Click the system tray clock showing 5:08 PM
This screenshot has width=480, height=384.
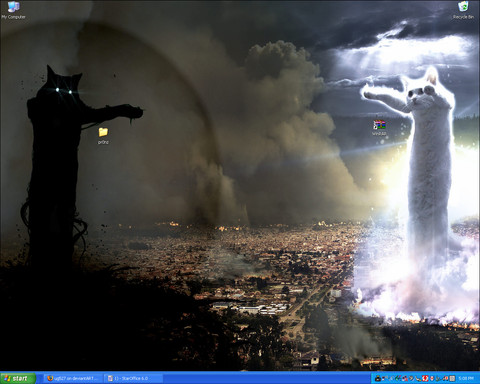click(466, 378)
